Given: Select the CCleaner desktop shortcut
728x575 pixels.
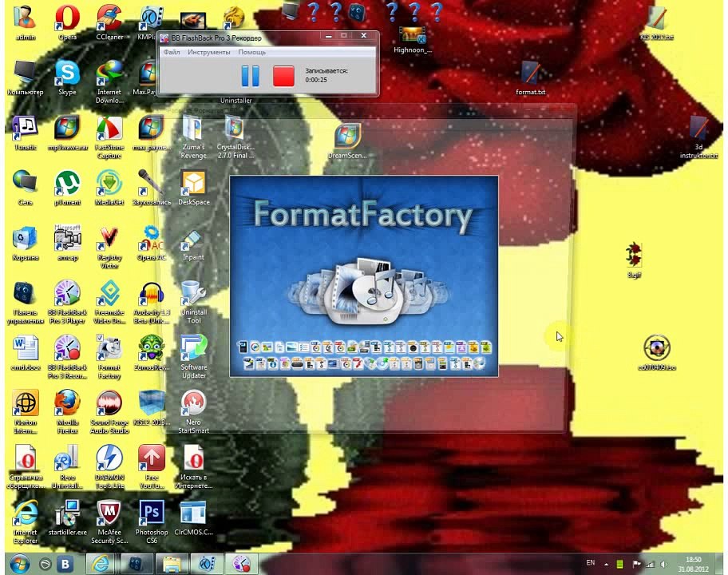Looking at the screenshot, I should [x=109, y=23].
